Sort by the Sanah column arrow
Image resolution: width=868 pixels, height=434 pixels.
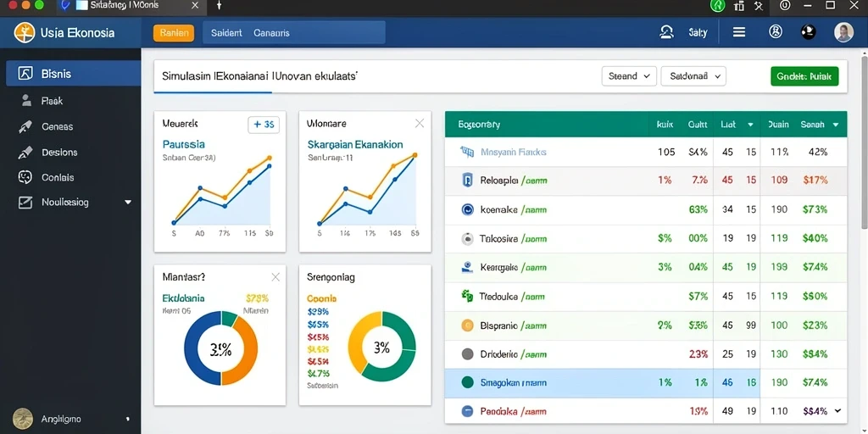[x=835, y=125]
